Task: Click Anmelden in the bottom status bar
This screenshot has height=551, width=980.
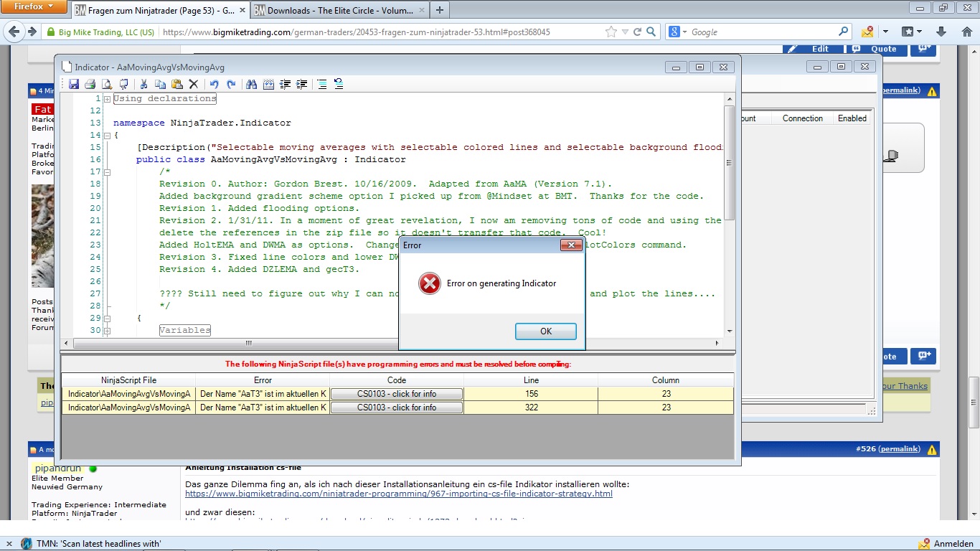Action: point(946,544)
